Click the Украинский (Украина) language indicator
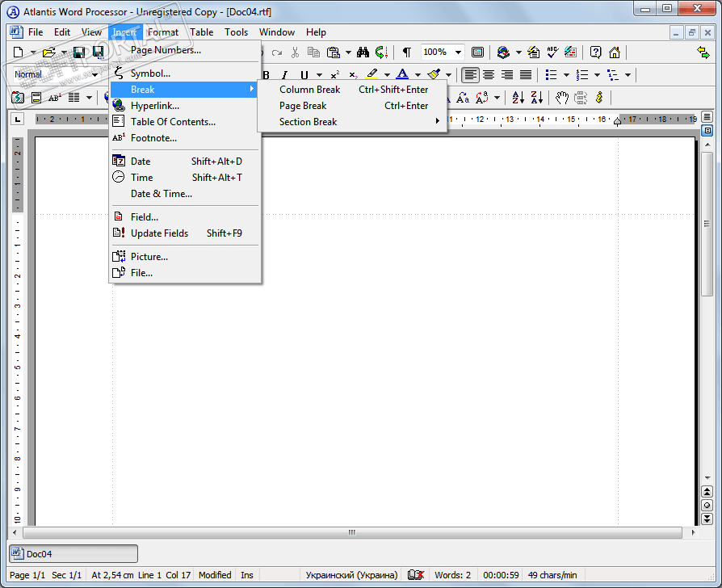This screenshot has width=722, height=588. (x=351, y=574)
